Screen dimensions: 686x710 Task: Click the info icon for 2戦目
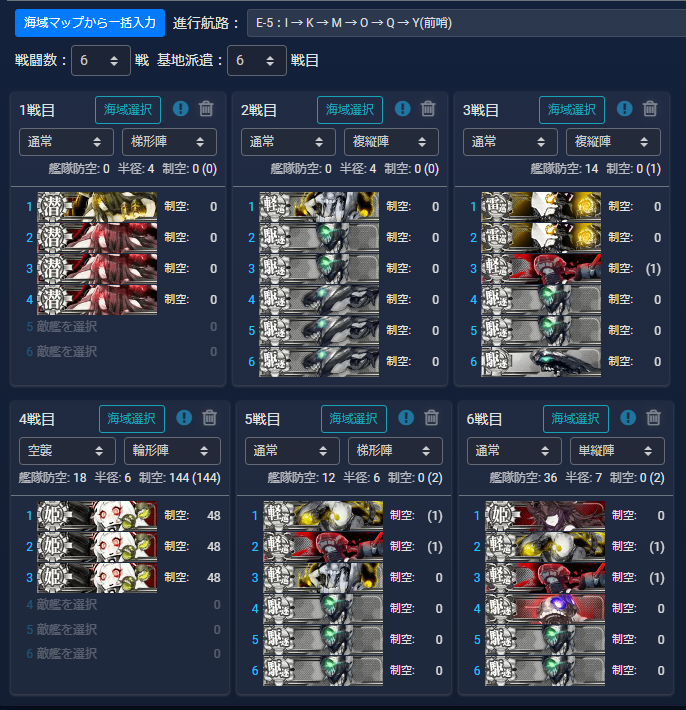pos(403,109)
